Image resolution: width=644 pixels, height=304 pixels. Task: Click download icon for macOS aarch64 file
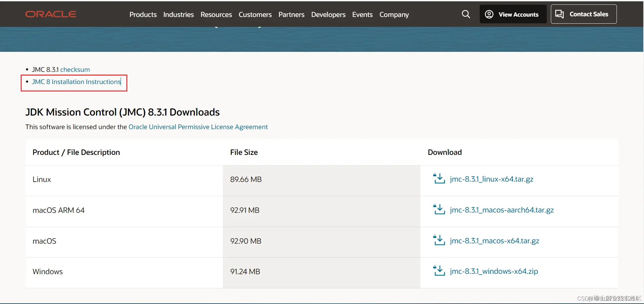[x=439, y=209]
